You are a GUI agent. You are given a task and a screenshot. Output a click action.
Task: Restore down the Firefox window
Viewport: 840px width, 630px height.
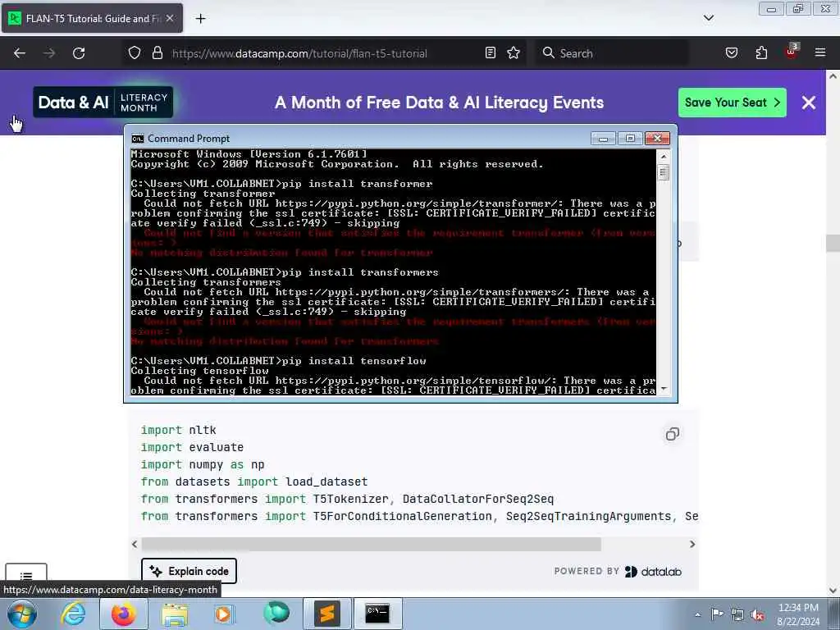tap(798, 9)
